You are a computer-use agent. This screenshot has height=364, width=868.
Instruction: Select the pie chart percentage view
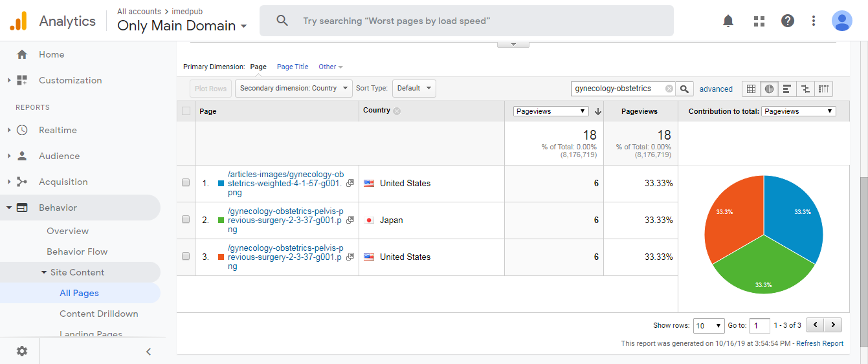(x=769, y=89)
